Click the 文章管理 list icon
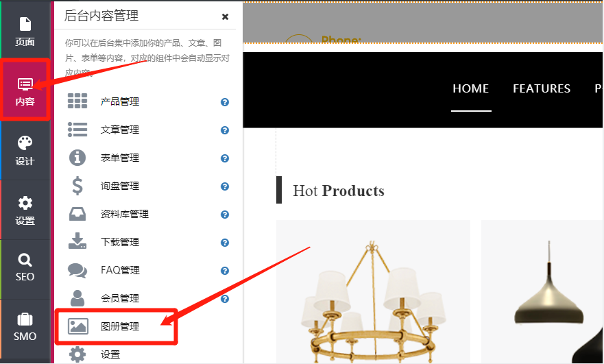 [77, 130]
